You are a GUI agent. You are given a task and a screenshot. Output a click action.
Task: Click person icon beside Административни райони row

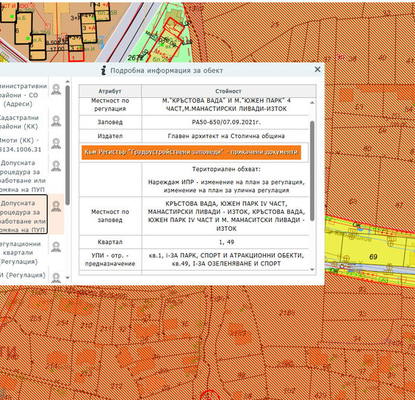click(56, 90)
